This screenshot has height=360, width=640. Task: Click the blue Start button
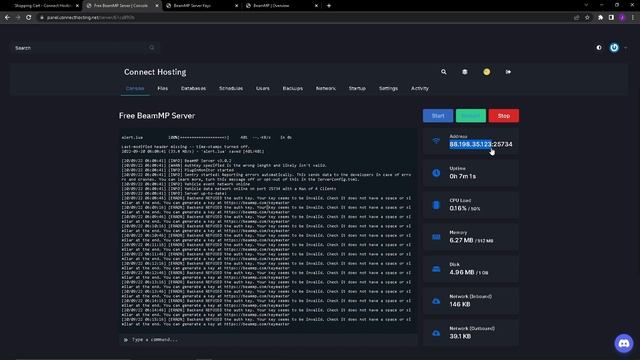[x=438, y=116]
